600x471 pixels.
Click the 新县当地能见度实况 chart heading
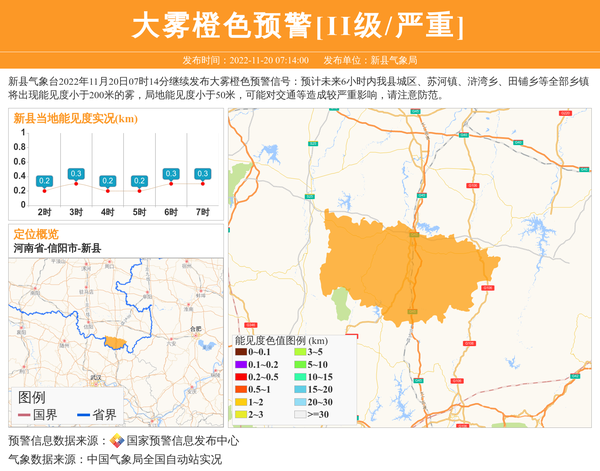click(x=76, y=119)
